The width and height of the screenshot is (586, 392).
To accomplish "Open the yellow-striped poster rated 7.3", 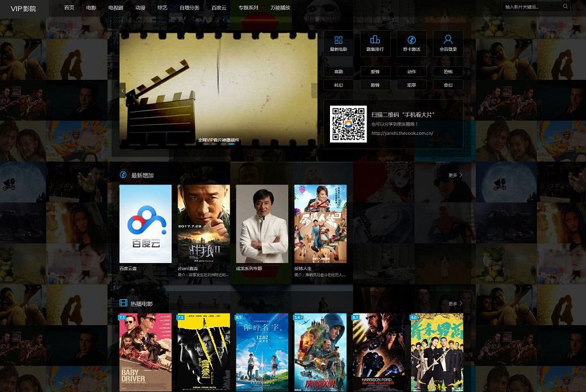I will click(204, 352).
